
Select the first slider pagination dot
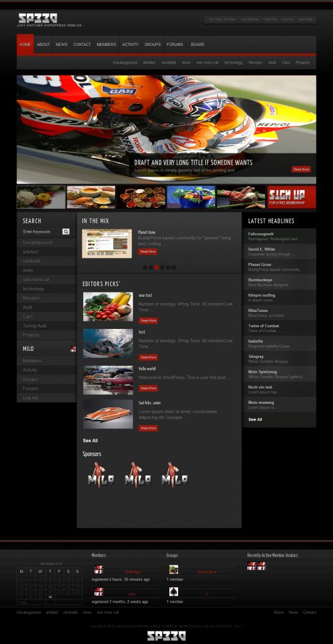click(x=145, y=267)
